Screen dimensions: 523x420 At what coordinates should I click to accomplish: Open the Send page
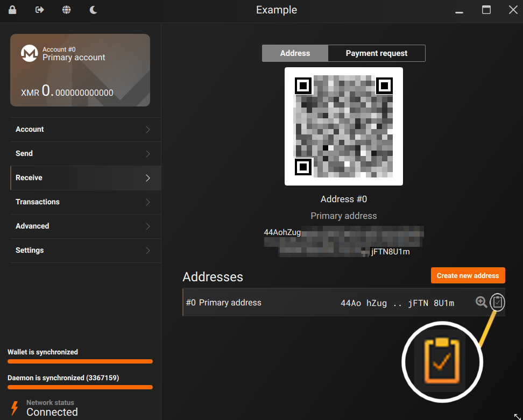86,154
